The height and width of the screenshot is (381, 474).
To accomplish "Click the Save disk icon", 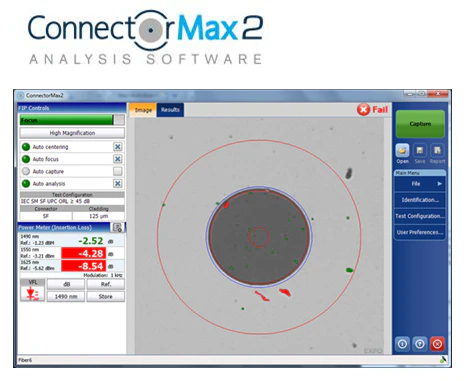I will click(x=420, y=151).
